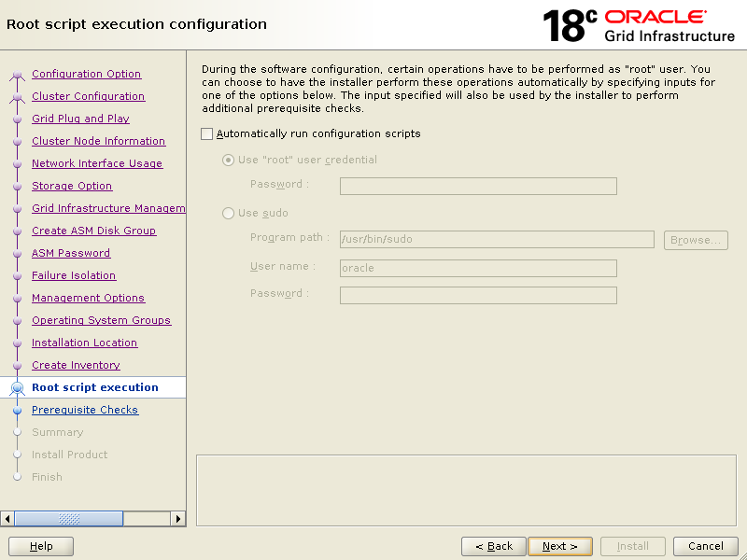747x560 pixels.
Task: Open the Create Inventory step
Action: click(76, 365)
